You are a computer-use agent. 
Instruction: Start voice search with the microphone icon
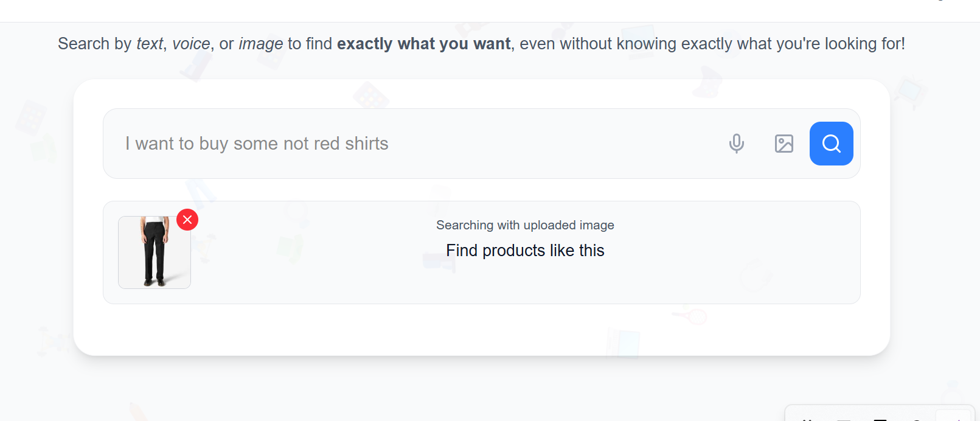736,144
